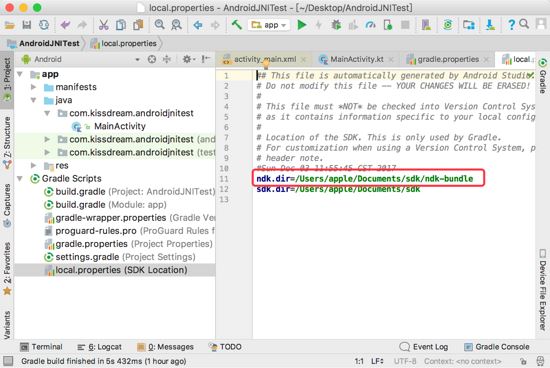Viewport: 550px width, 368px height.
Task: Open Project panel gear settings menu
Action: coord(188,59)
